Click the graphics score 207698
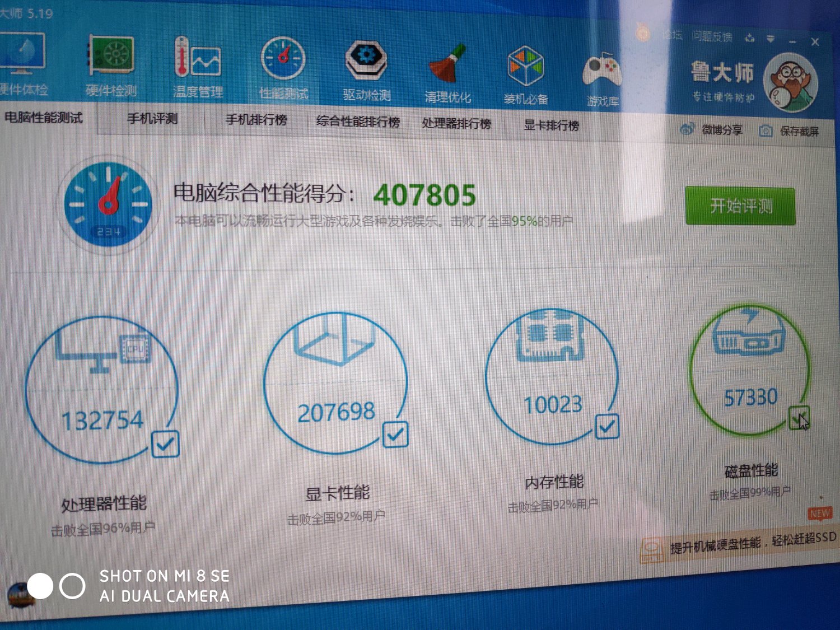The image size is (840, 630). (336, 413)
